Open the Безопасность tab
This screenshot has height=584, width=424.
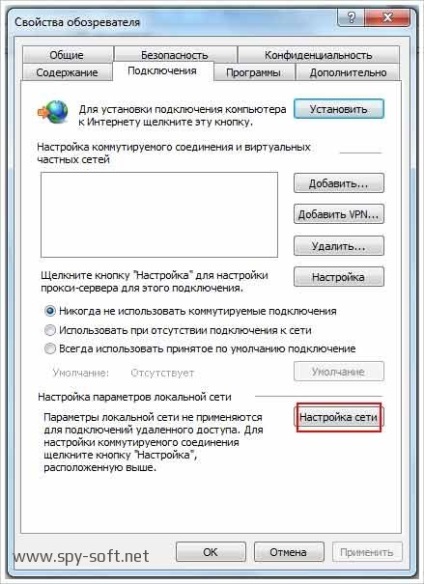point(175,55)
